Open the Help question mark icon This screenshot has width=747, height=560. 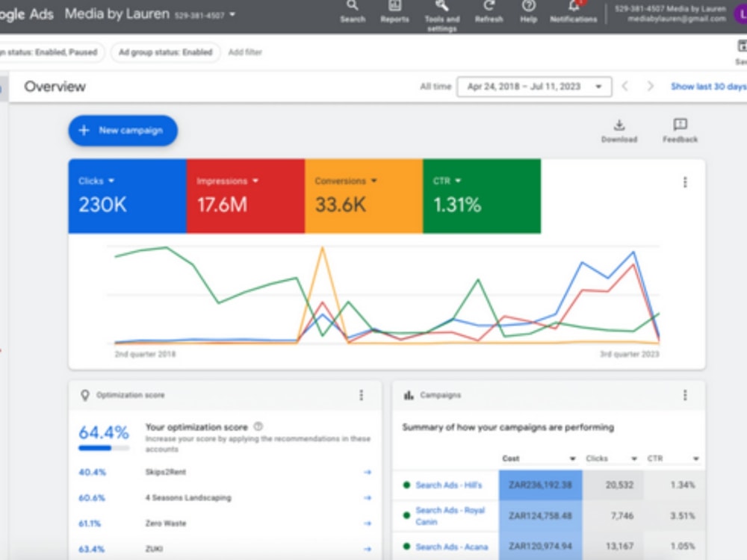click(x=528, y=11)
